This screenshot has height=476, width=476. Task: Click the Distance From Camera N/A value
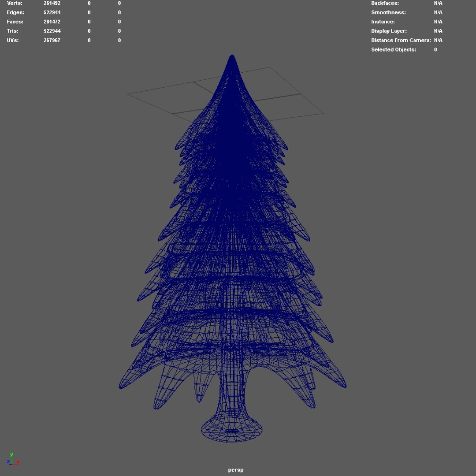pos(438,41)
